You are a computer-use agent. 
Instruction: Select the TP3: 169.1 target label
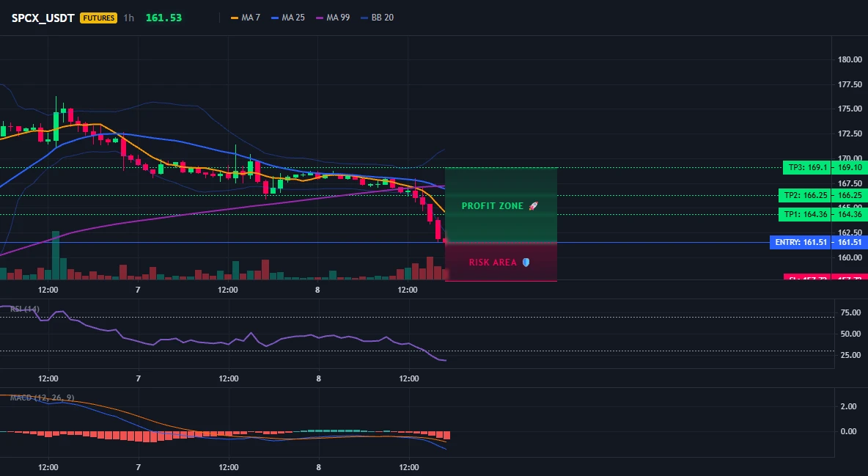tap(807, 167)
